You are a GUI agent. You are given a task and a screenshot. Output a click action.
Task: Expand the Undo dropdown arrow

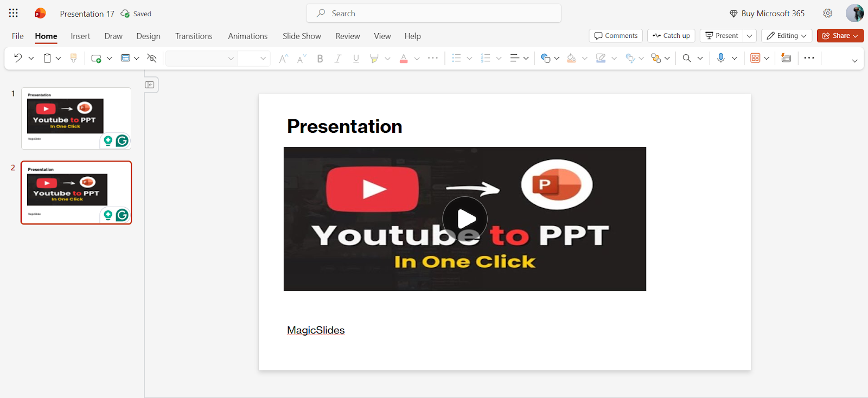(31, 58)
